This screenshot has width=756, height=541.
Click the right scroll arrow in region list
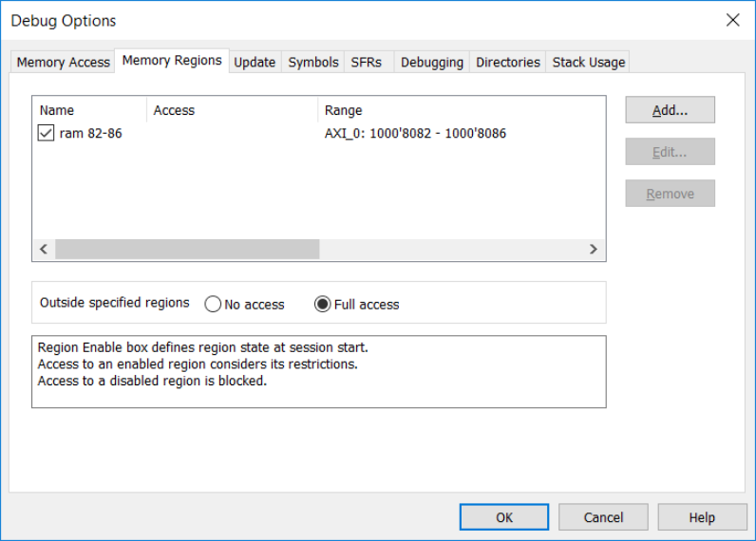click(594, 249)
